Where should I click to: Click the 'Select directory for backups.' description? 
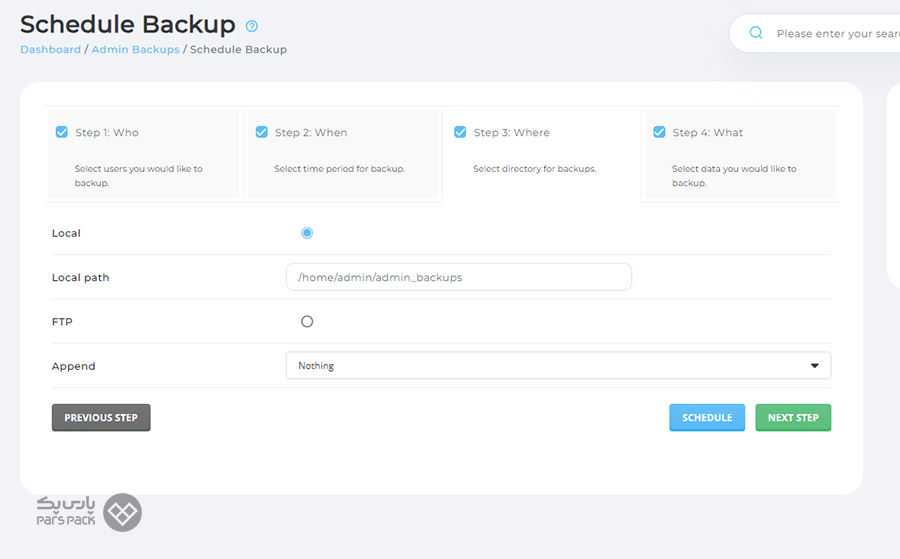click(x=534, y=169)
